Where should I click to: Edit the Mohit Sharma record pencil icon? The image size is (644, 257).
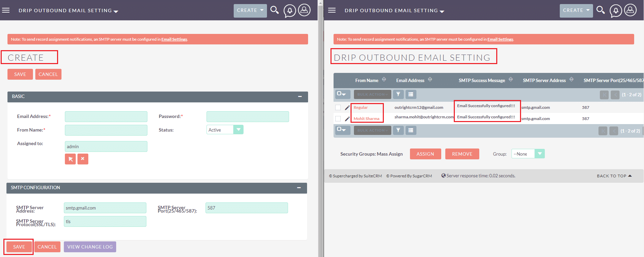coord(347,119)
